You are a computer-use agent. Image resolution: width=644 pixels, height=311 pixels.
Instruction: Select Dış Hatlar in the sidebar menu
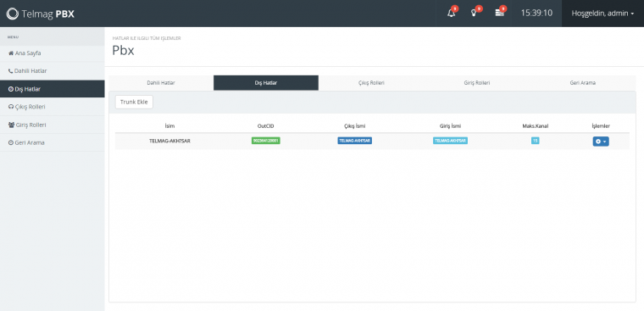coord(53,89)
